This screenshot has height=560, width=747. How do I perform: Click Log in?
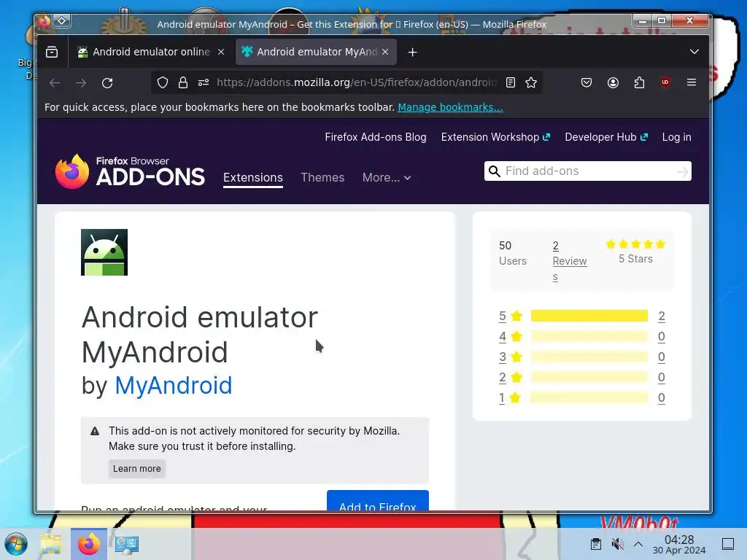676,137
